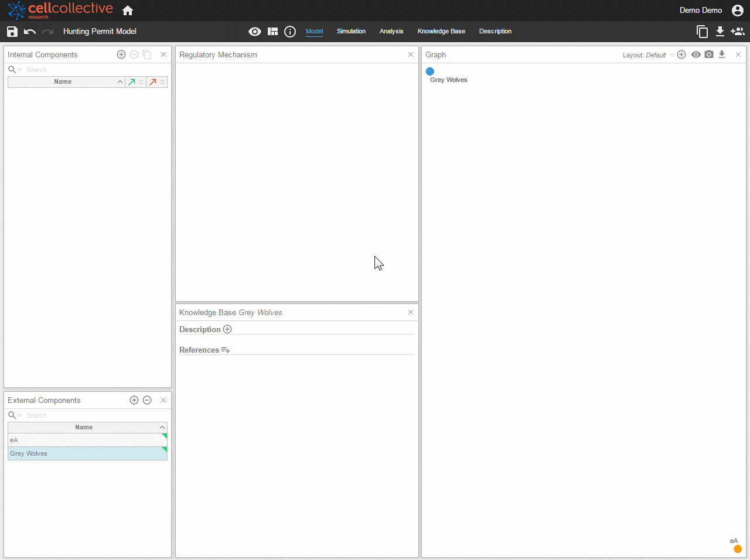Select the orange eA graph node
Screen dimensions: 750x560
pos(738,549)
